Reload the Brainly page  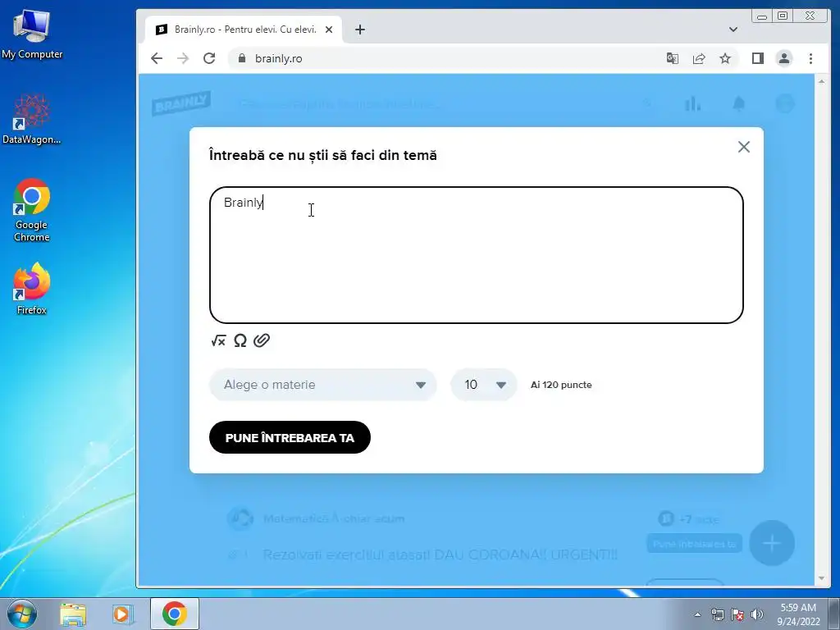click(x=209, y=58)
